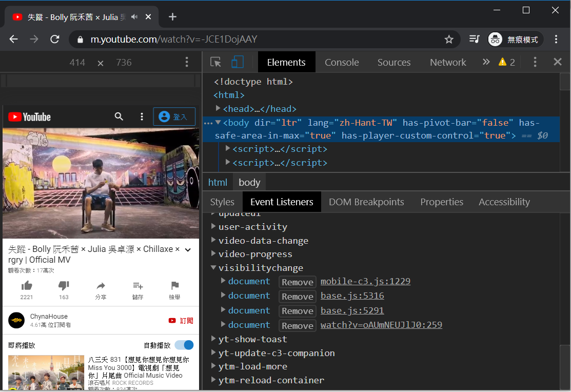
Task: Open base.js:5291 source link
Action: tap(352, 310)
